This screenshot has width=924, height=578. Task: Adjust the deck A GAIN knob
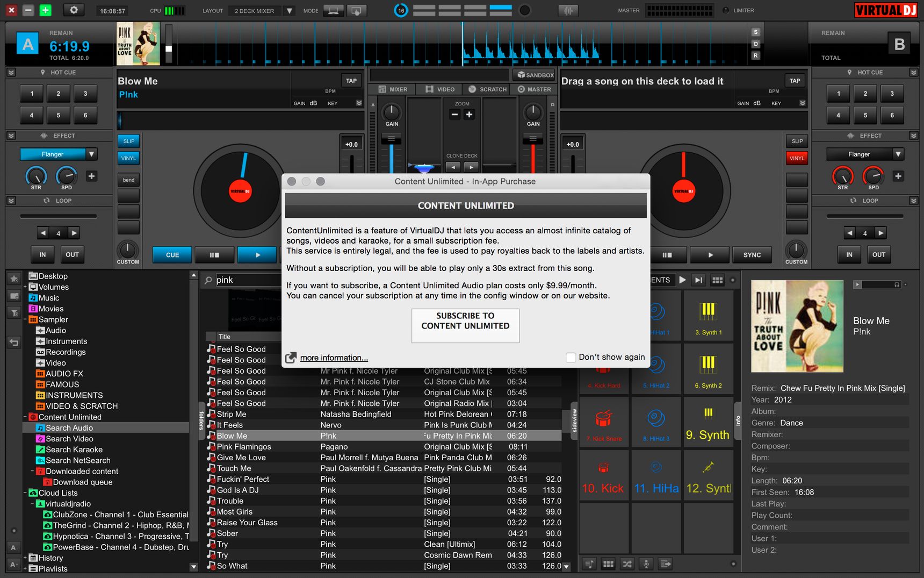tap(392, 112)
